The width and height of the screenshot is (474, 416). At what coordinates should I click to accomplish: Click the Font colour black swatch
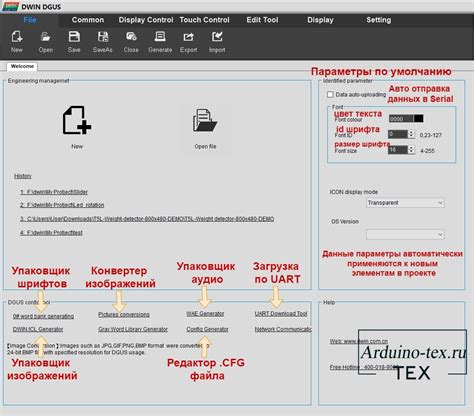(x=418, y=119)
